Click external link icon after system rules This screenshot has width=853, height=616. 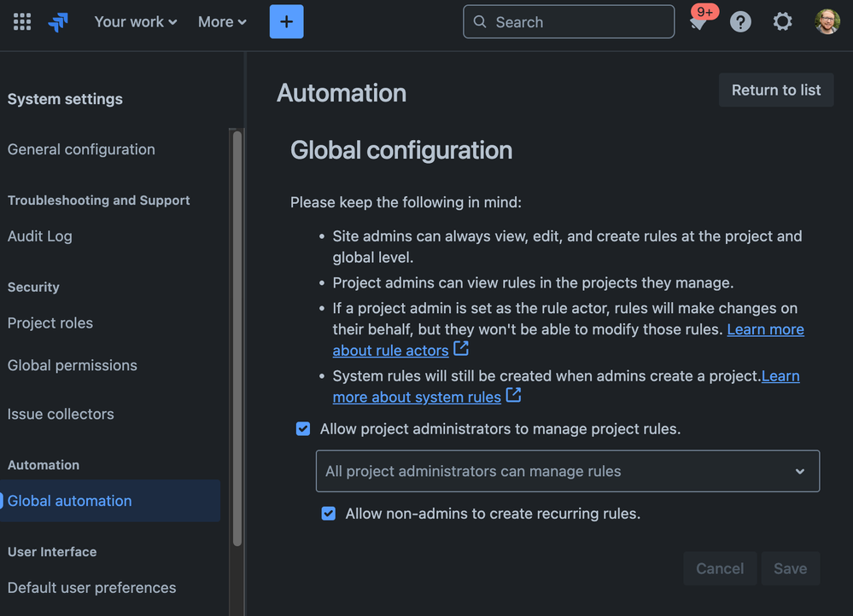(513, 395)
